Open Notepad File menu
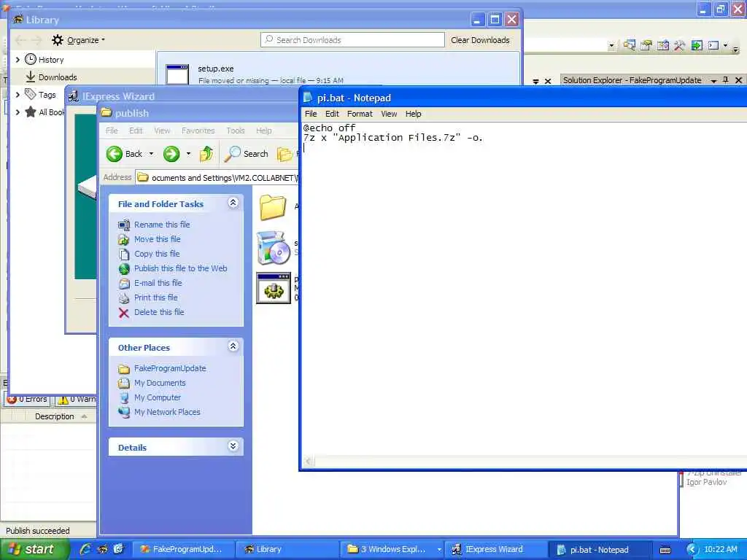The image size is (747, 560). pos(311,114)
